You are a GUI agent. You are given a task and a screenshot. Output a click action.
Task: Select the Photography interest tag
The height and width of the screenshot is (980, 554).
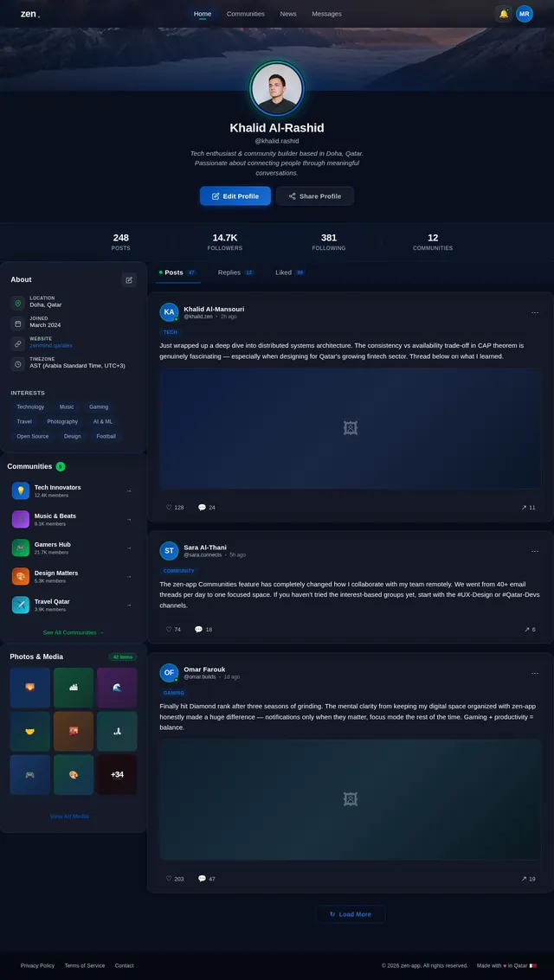click(x=62, y=421)
